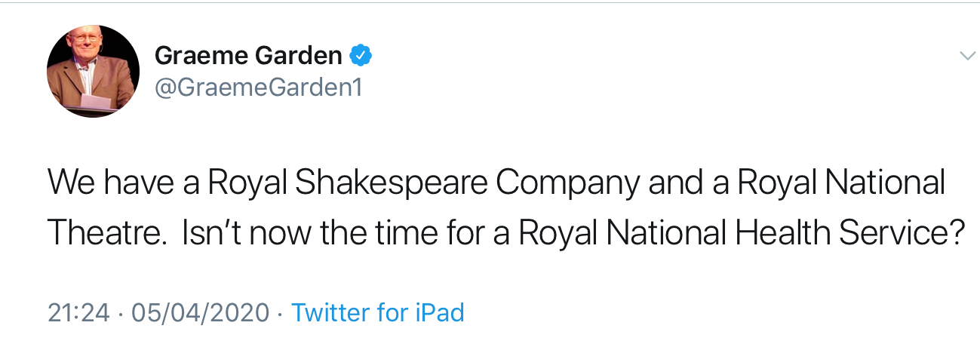Click the blue verified badge
The height and width of the screenshot is (347, 980).
point(361,55)
